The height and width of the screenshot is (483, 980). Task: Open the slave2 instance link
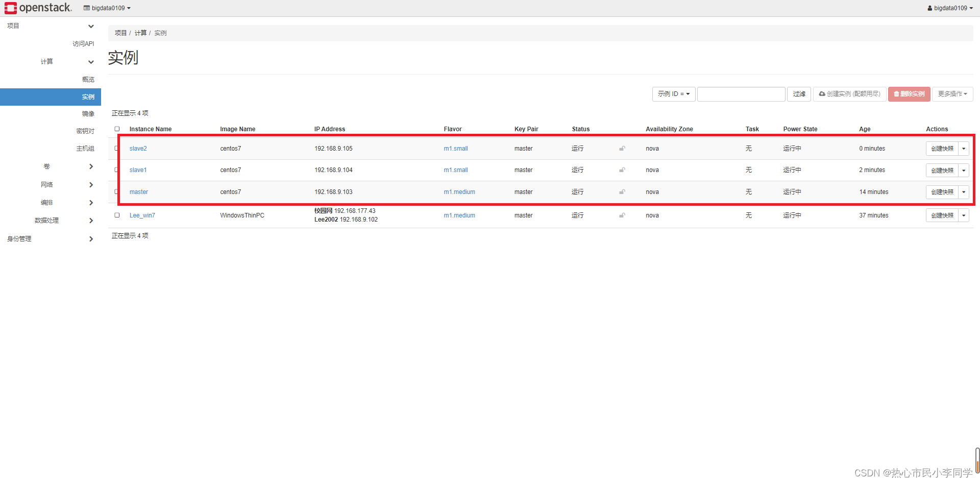138,149
